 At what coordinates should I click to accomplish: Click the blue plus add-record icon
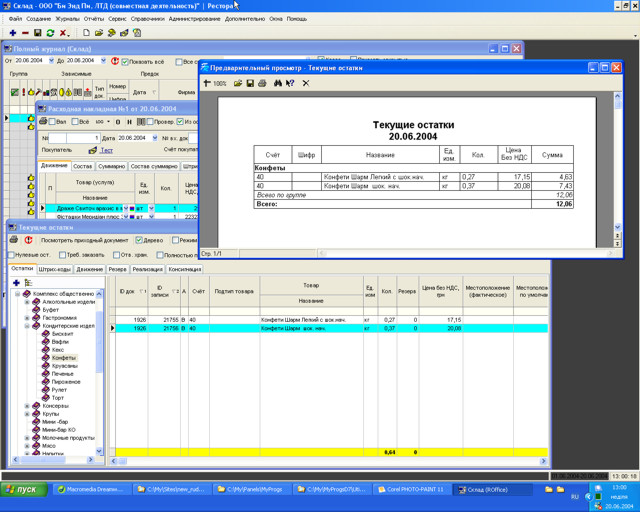pyautogui.click(x=12, y=33)
